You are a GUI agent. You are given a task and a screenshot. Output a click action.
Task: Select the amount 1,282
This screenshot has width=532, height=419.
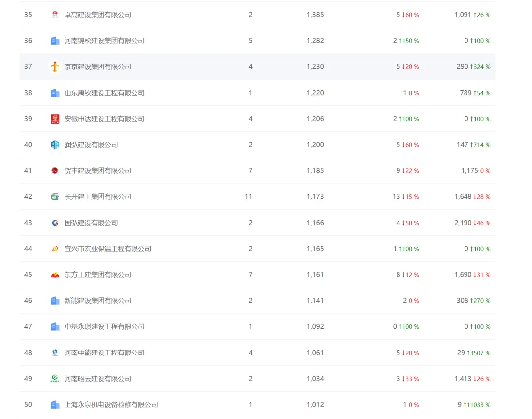coord(315,41)
